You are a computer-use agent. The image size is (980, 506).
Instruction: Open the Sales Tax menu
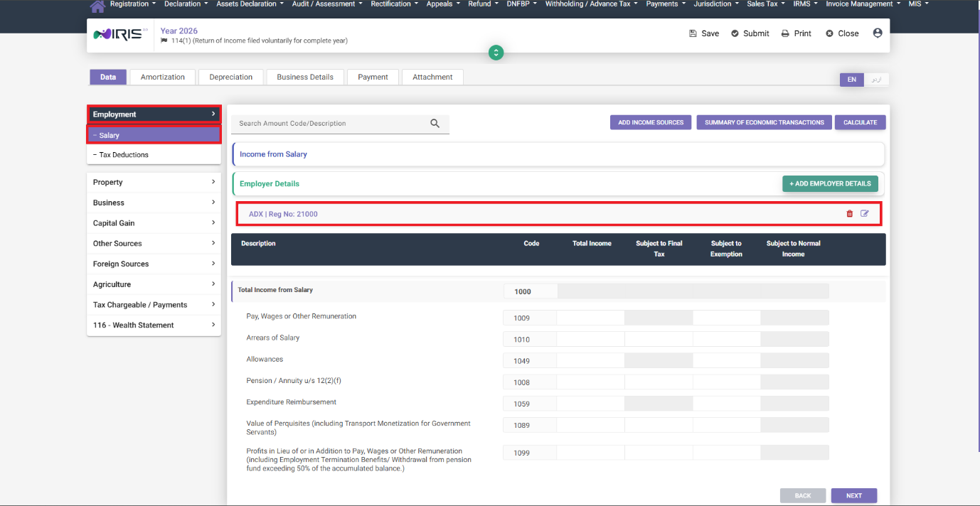(766, 4)
